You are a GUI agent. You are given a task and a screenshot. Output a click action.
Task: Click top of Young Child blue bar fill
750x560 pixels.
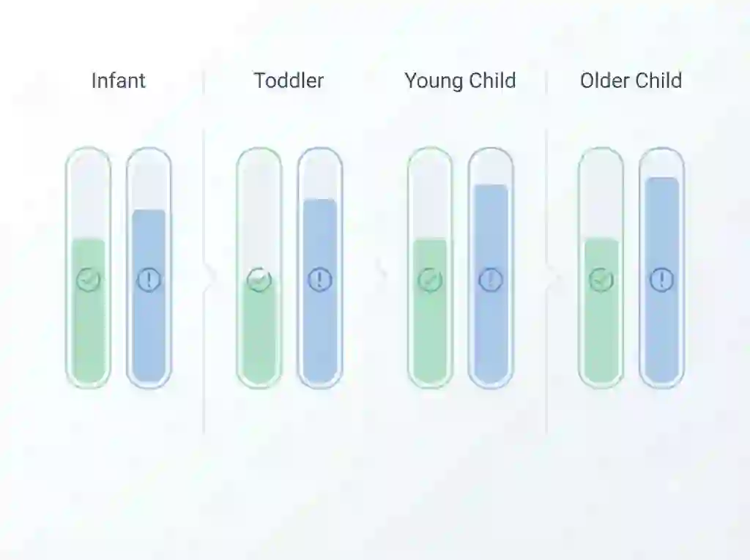[491, 187]
